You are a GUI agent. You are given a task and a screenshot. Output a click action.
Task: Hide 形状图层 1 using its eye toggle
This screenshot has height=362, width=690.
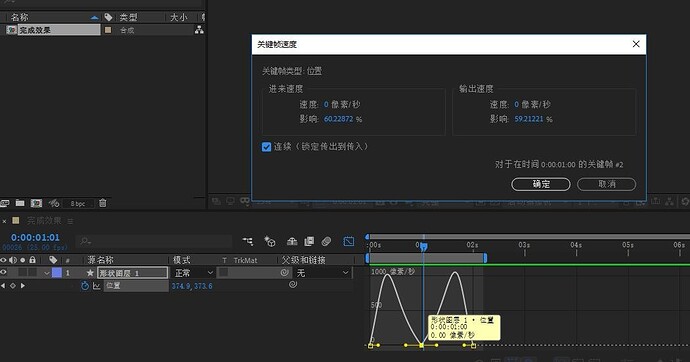pos(4,273)
